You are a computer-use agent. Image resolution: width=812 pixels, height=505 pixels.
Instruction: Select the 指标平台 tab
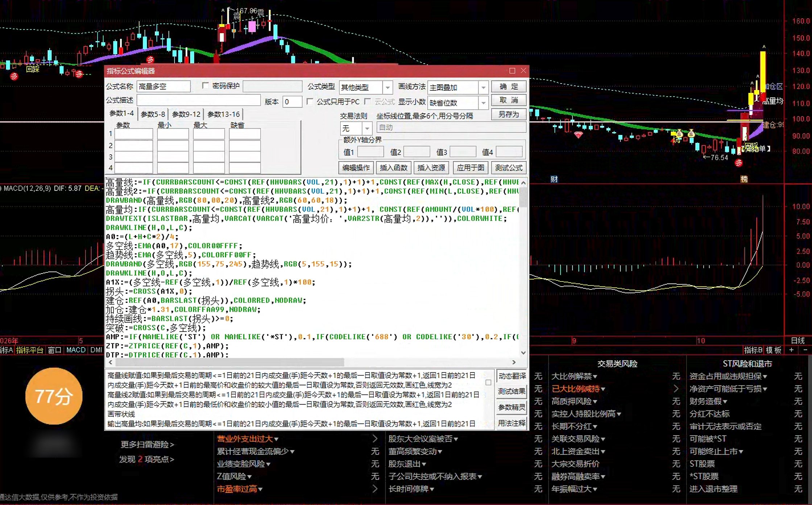tap(29, 350)
